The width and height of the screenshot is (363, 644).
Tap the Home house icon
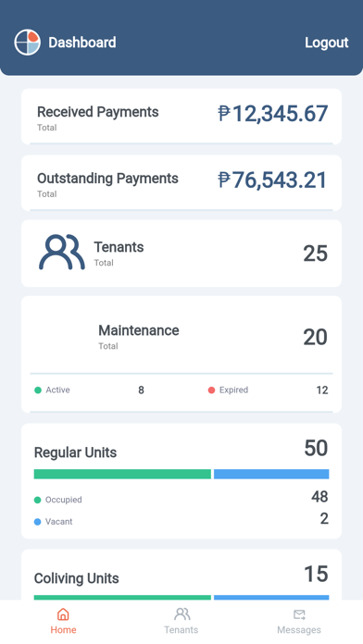pos(63,614)
